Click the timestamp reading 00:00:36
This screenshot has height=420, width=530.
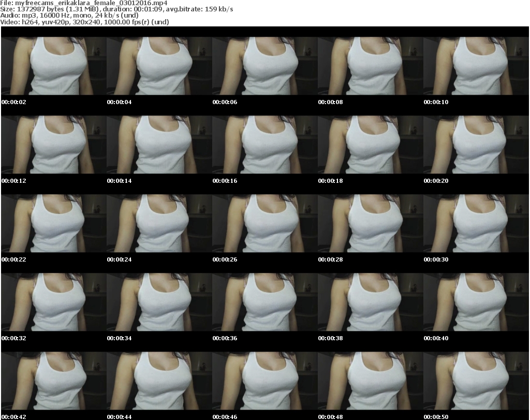point(225,339)
